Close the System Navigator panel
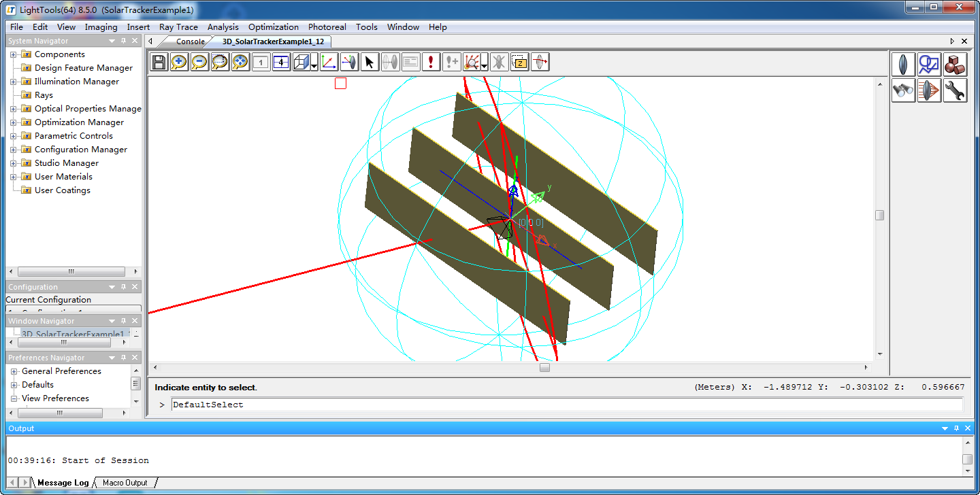The image size is (980, 495). [135, 41]
